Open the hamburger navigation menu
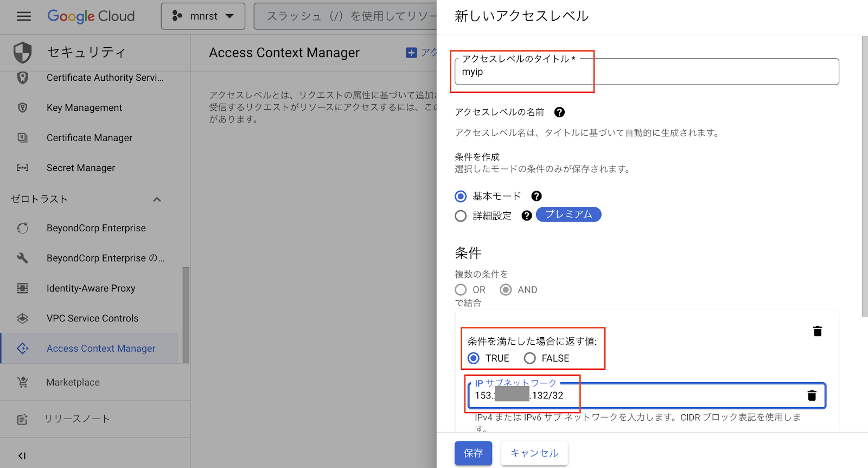 24,16
